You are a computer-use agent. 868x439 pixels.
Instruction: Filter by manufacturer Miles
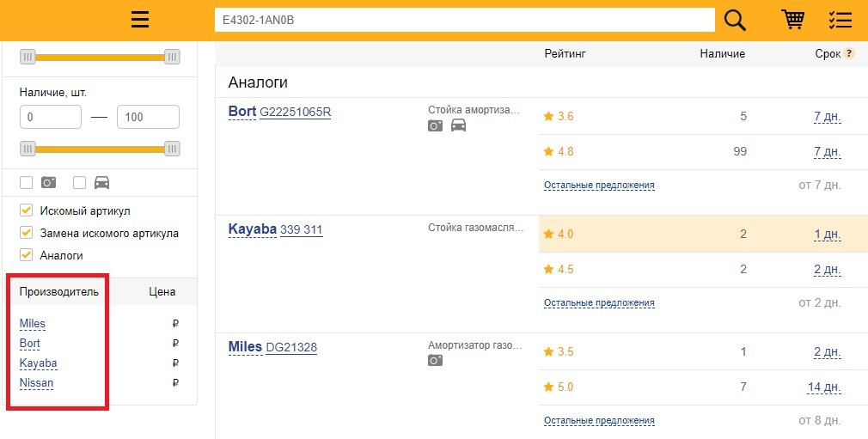coord(32,323)
